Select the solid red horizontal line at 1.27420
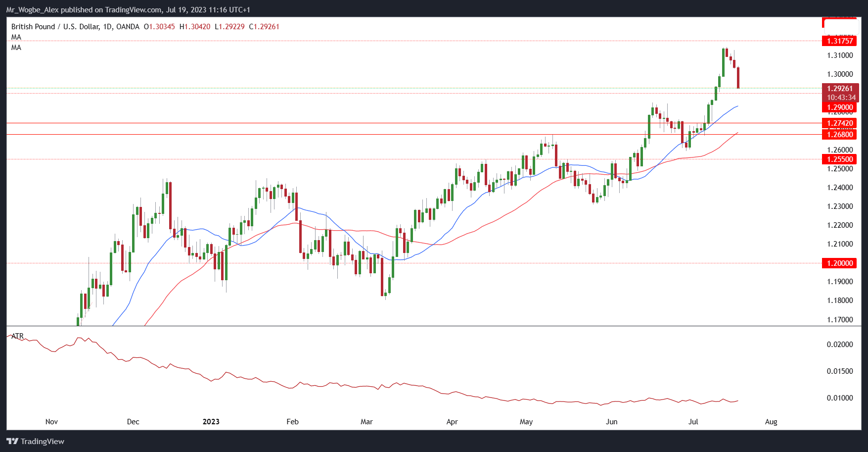Viewport: 868px width, 452px height. pos(414,123)
